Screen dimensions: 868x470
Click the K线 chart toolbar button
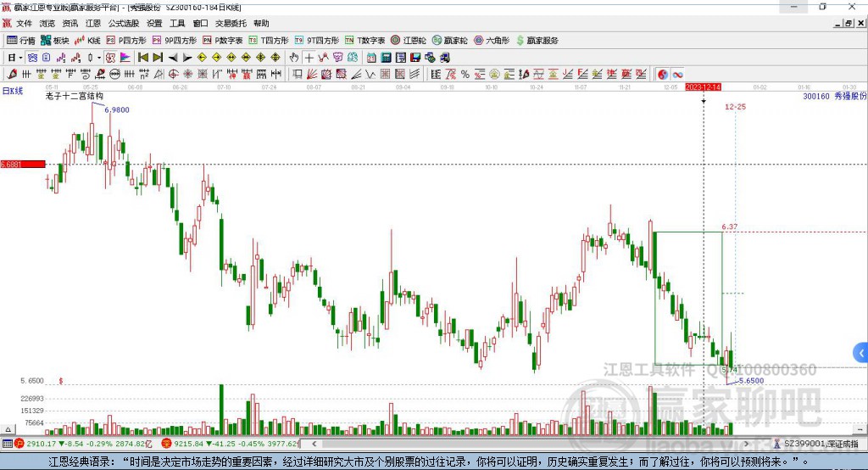click(89, 40)
